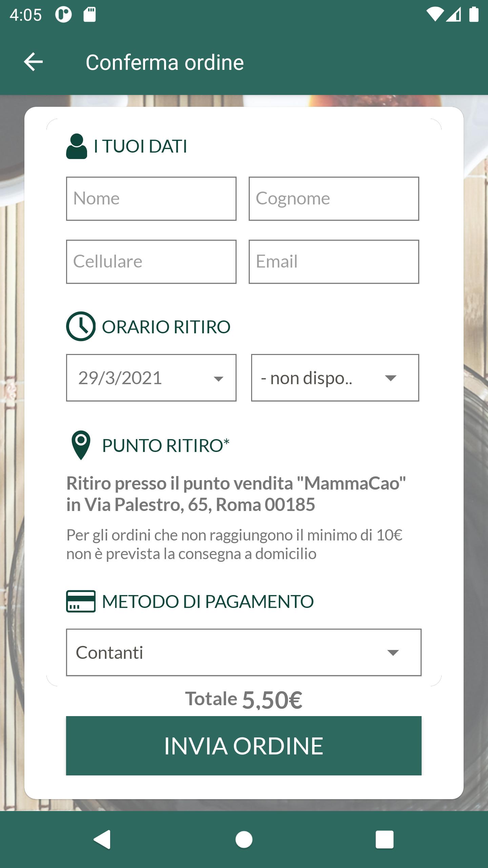Click the Totale 5,50€ amount

point(244,700)
